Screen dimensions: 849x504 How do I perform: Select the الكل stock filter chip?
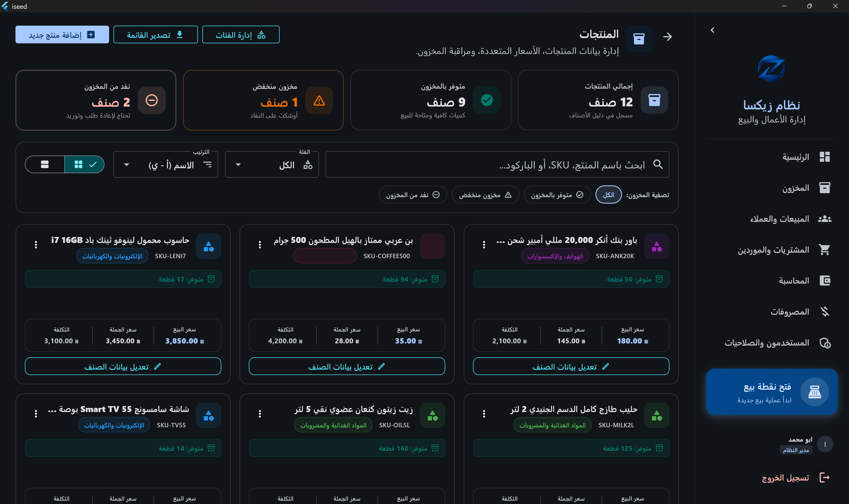608,195
